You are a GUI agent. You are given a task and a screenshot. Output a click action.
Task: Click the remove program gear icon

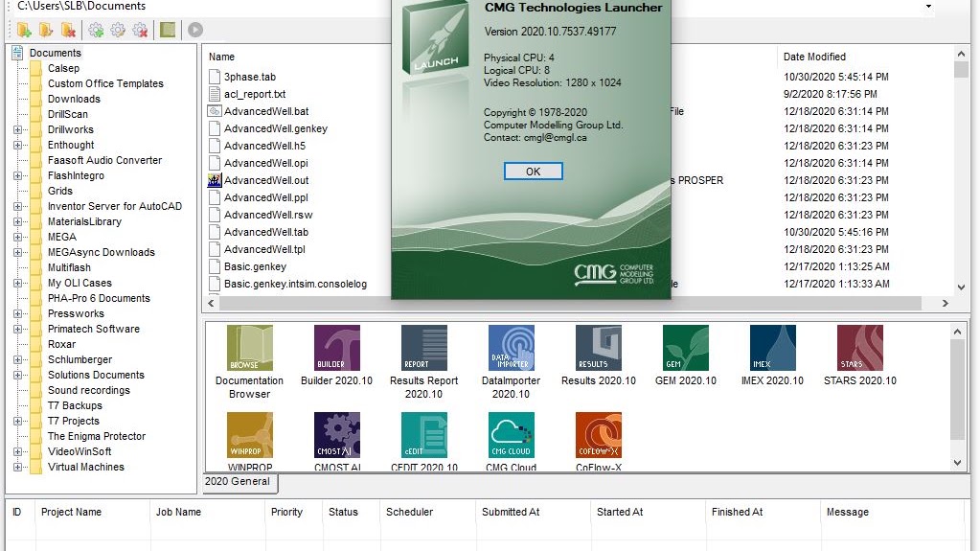pos(140,30)
